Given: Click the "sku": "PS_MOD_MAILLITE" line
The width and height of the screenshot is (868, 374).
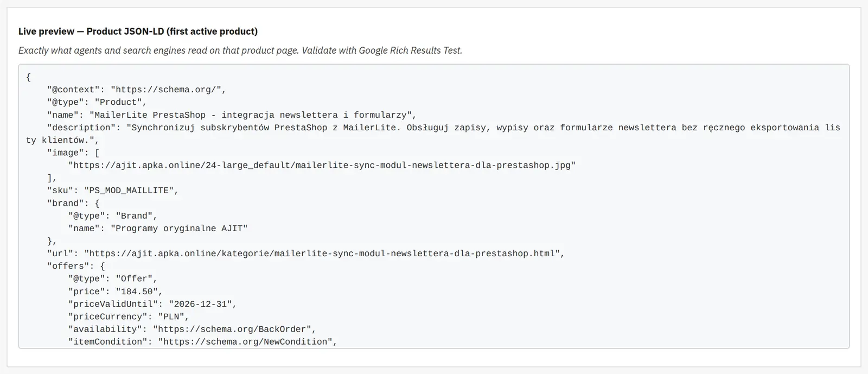Looking at the screenshot, I should click(113, 191).
